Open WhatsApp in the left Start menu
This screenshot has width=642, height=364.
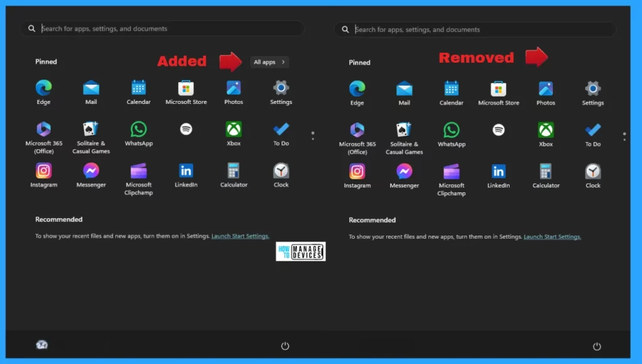(139, 133)
